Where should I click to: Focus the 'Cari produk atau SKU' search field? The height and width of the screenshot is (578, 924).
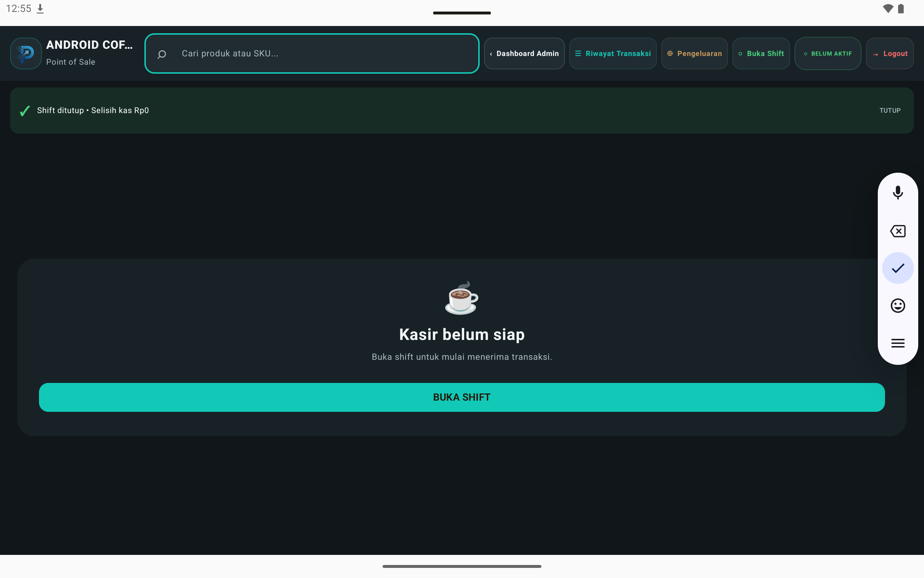(311, 53)
